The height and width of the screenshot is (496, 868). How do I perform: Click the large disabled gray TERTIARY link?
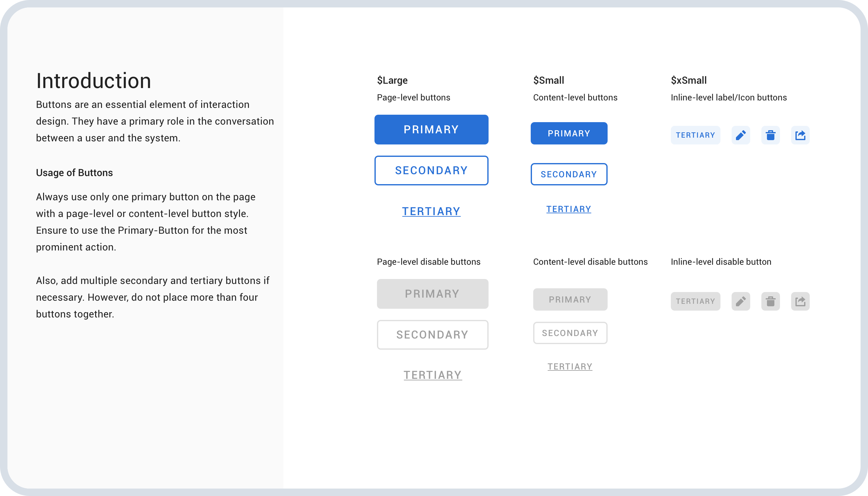pos(433,375)
